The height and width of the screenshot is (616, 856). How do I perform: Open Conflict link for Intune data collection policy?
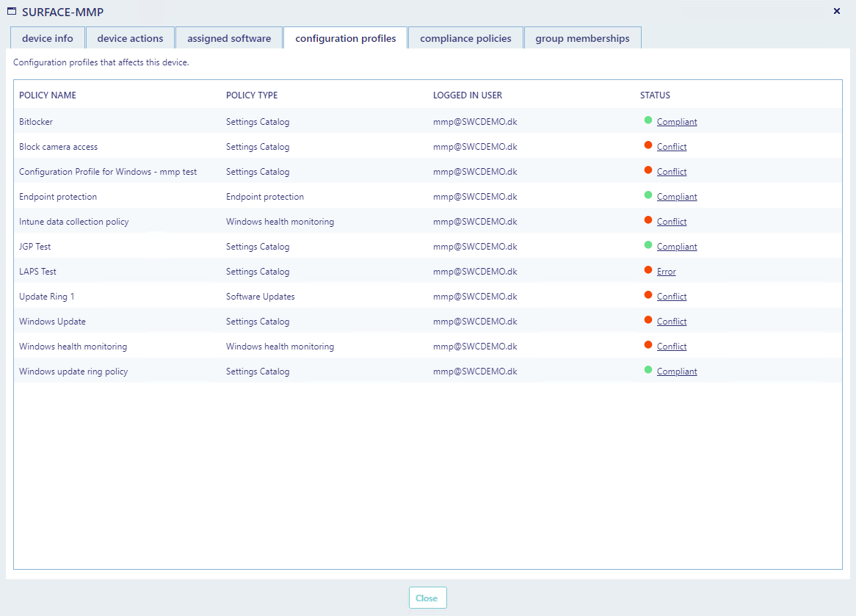671,222
